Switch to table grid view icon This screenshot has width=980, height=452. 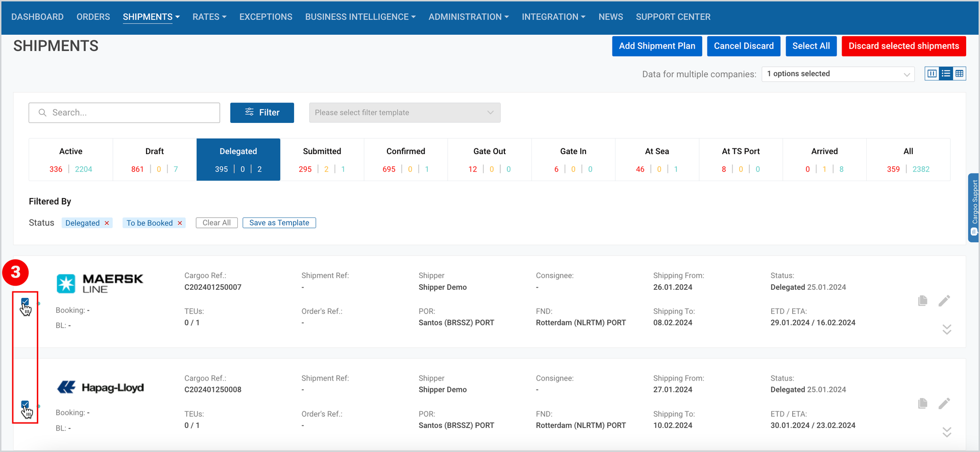tap(960, 74)
